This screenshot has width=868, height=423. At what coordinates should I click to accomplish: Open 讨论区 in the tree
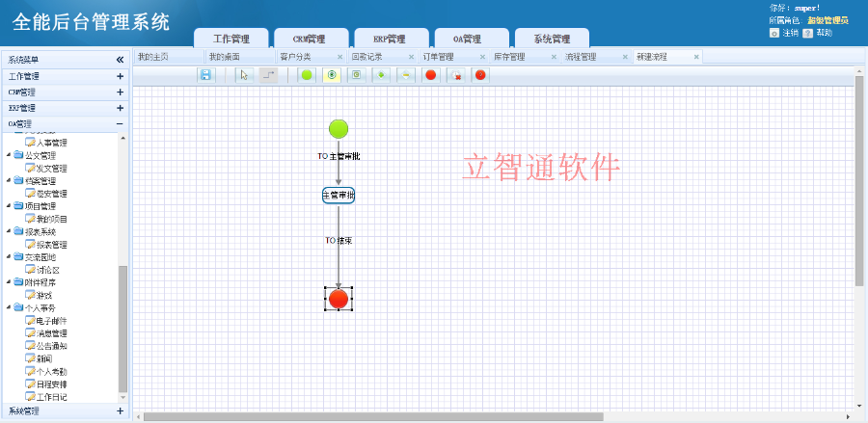(48, 271)
